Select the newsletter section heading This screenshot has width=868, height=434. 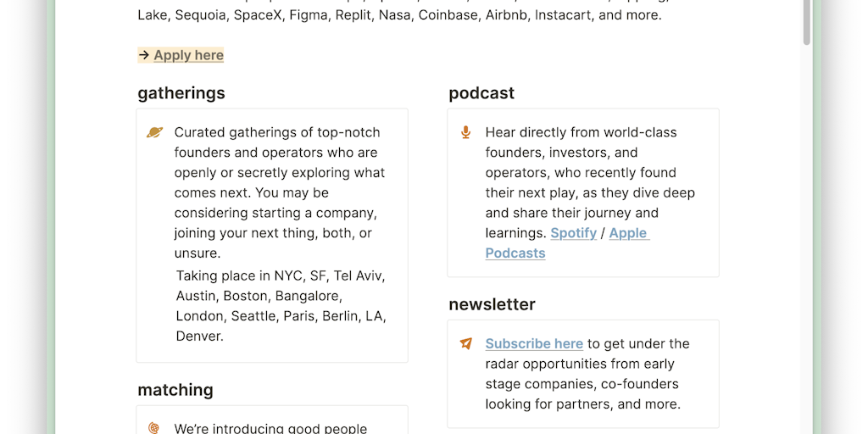point(492,304)
